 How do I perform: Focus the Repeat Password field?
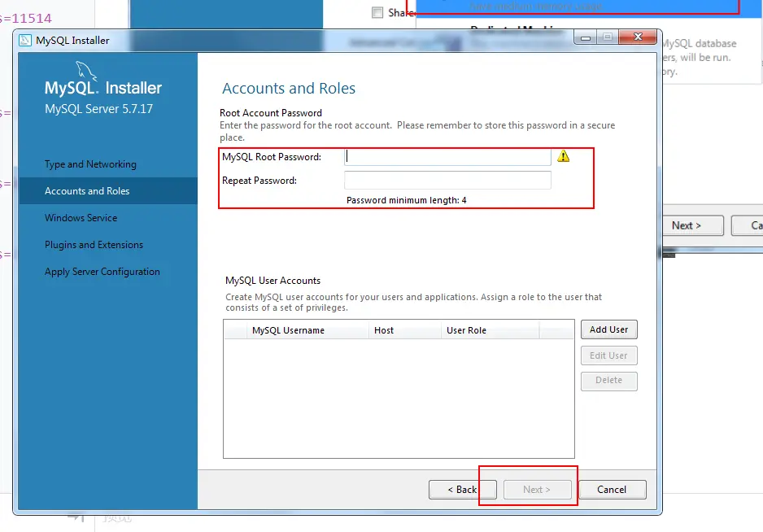447,180
